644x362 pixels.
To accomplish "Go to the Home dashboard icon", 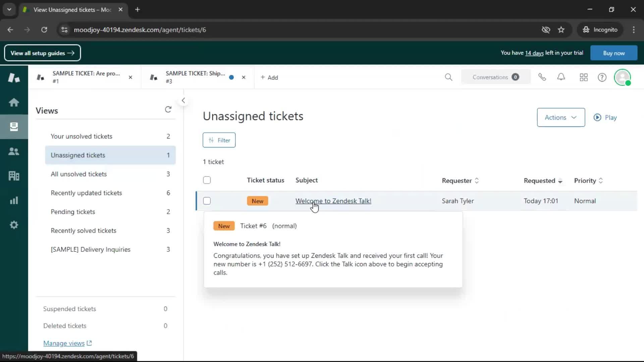I will [x=14, y=102].
